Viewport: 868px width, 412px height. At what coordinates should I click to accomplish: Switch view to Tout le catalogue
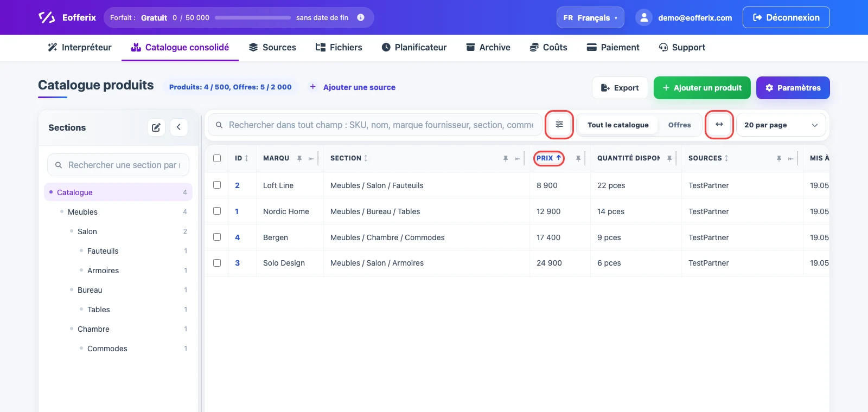pos(618,125)
